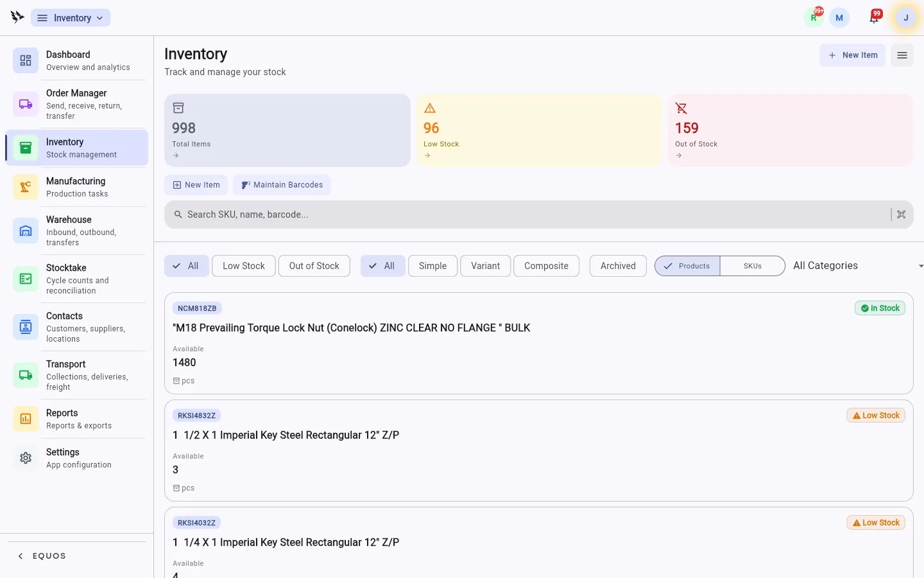Screen dimensions: 924x578
Task: Click the RKSI4032Z SKU tag
Action: (196, 523)
